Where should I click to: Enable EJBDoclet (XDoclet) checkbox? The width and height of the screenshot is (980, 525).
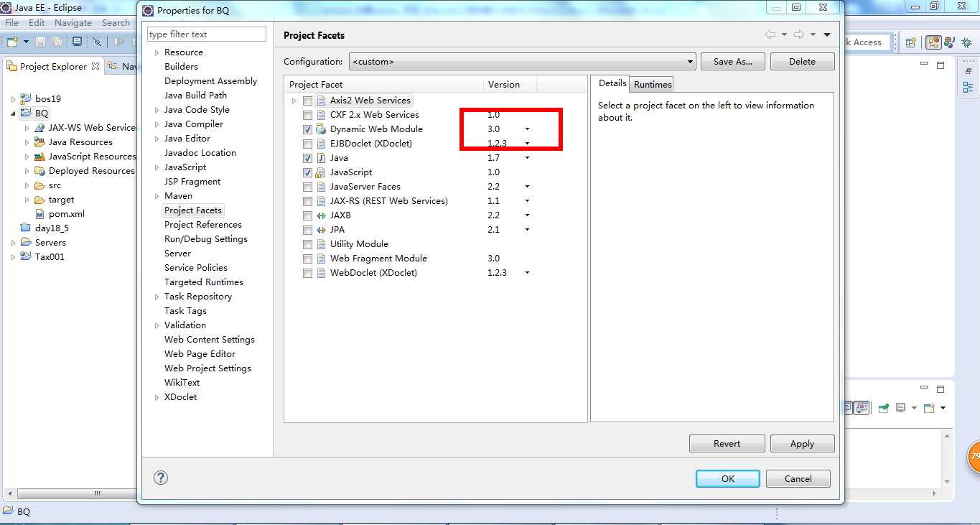307,144
